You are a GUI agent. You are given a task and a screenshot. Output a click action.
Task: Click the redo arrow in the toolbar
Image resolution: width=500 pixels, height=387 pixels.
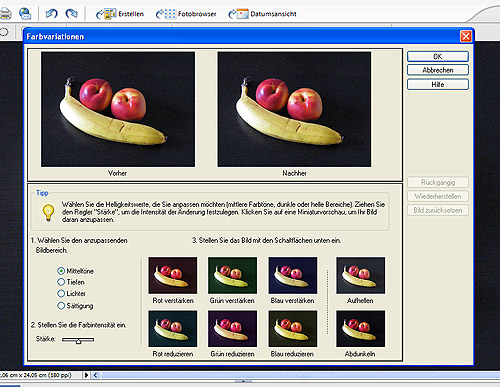click(71, 14)
